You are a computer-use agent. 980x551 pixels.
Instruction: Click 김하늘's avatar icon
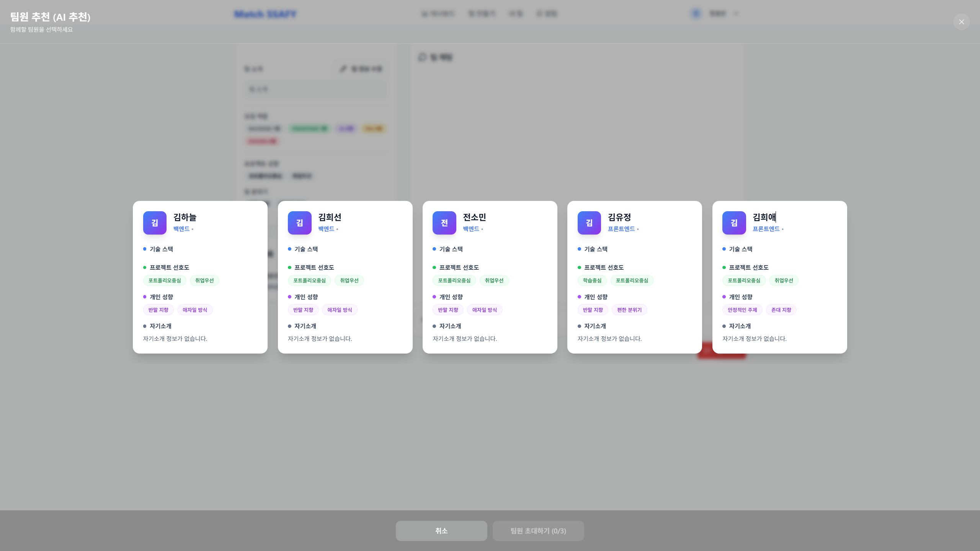coord(155,223)
